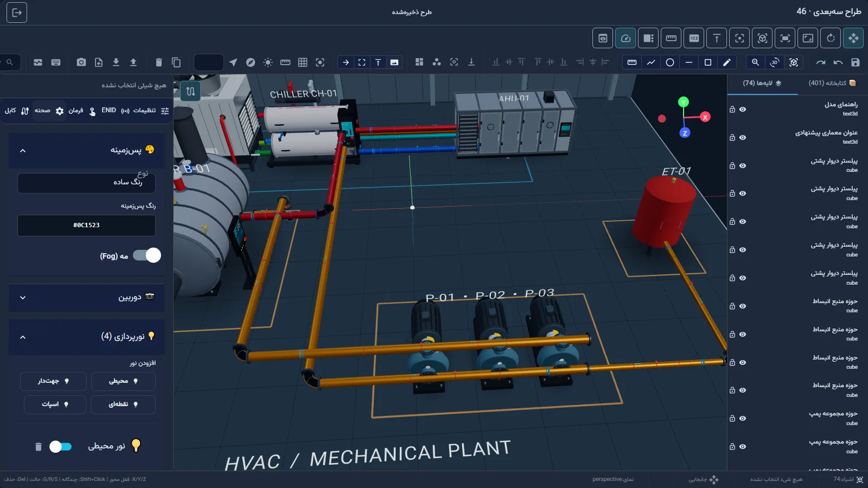
Task: Open the صحنه tab
Action: pyautogui.click(x=49, y=111)
